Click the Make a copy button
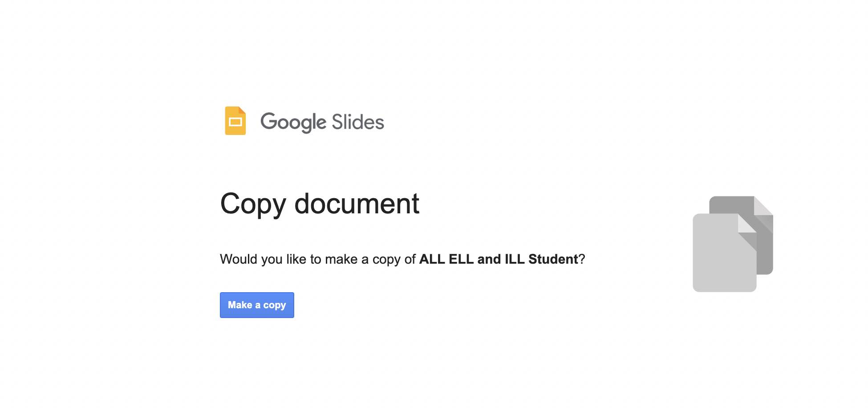The height and width of the screenshot is (408, 868). pyautogui.click(x=257, y=305)
